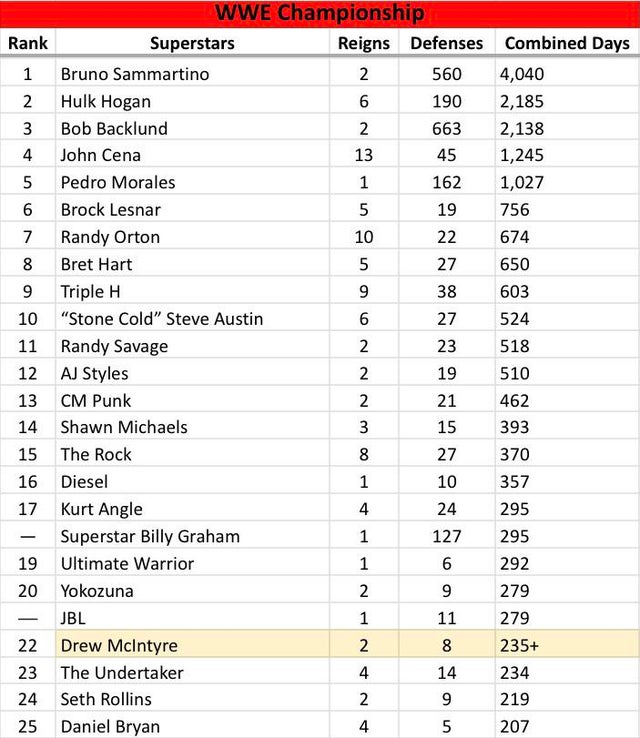Select the Brock Lesnar name cell
The image size is (640, 738).
(110, 209)
